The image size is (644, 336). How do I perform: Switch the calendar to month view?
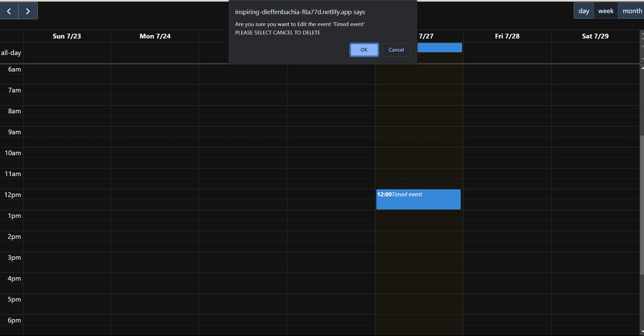(x=631, y=10)
